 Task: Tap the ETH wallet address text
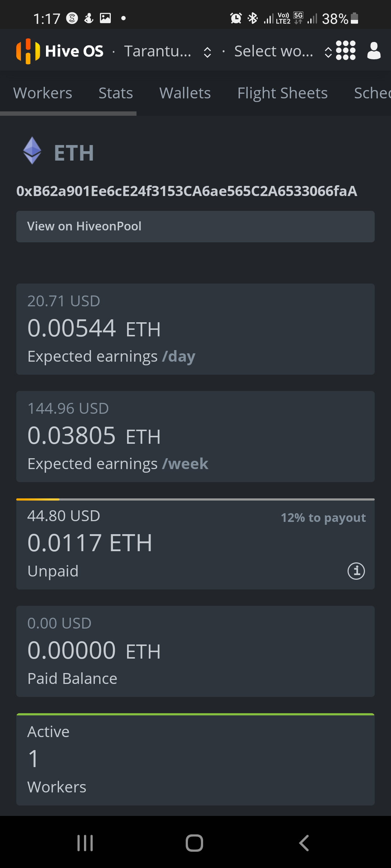[187, 191]
